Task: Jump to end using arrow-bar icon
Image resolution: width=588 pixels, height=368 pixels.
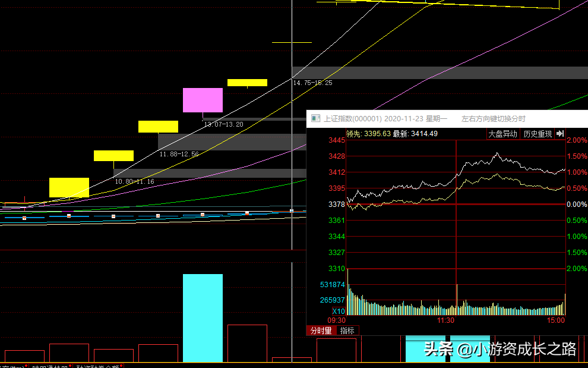Action: 560,134
